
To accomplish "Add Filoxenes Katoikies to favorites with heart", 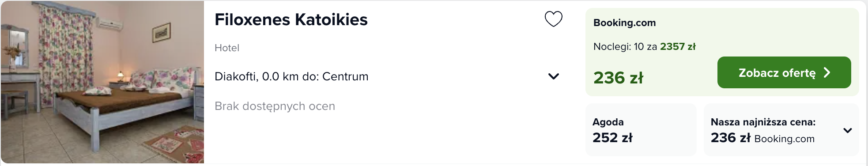I will (553, 19).
